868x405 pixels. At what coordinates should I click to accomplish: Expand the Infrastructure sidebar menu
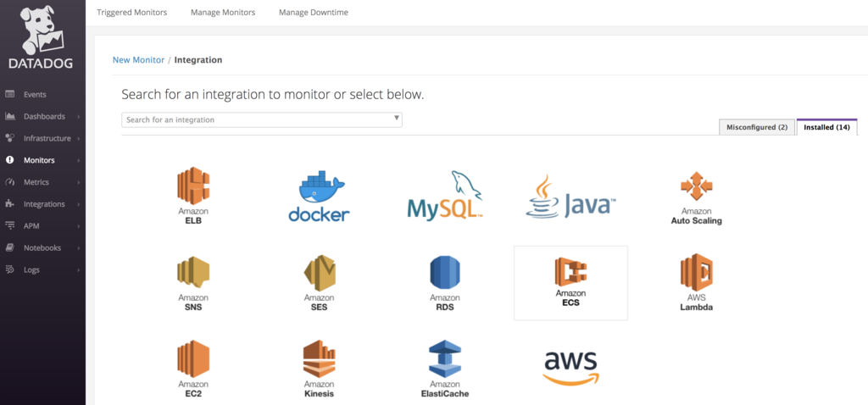[78, 138]
